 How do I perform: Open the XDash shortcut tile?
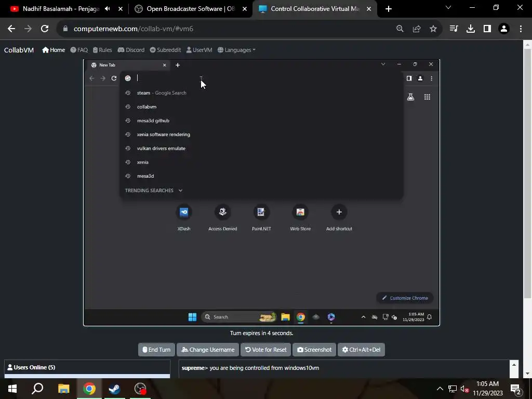[x=184, y=218]
